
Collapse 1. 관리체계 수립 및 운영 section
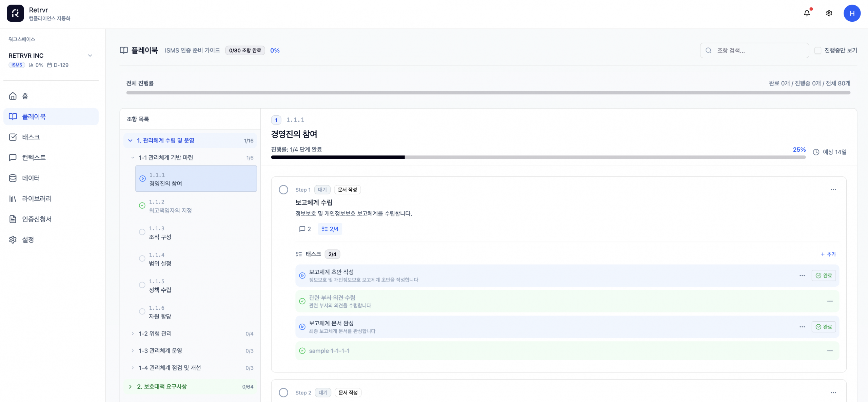[130, 140]
